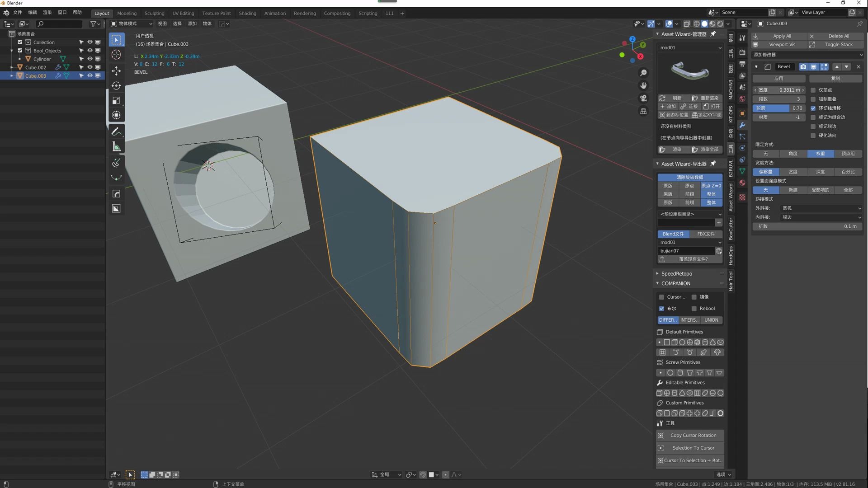Adjust the bevel 轮廓 profile slider
The image size is (868, 488).
(779, 108)
